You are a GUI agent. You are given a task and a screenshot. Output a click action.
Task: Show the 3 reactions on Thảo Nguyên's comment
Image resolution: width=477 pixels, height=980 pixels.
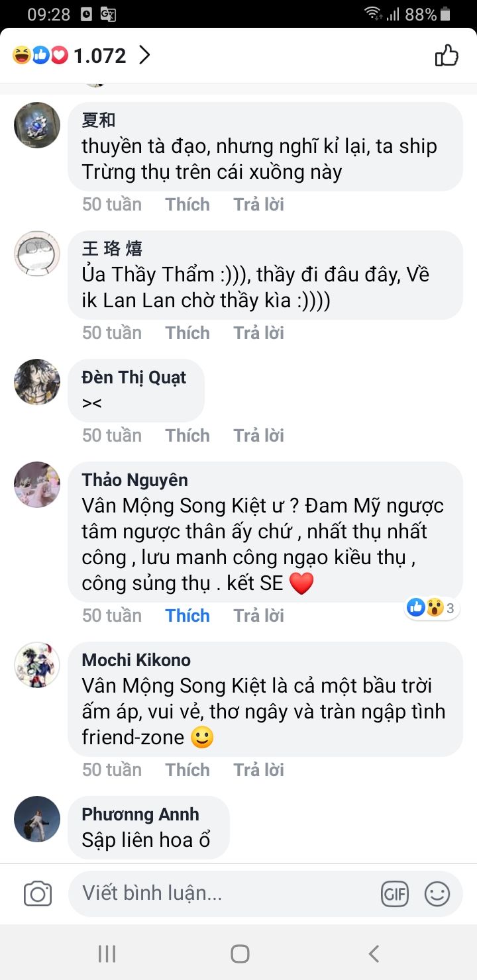[432, 607]
